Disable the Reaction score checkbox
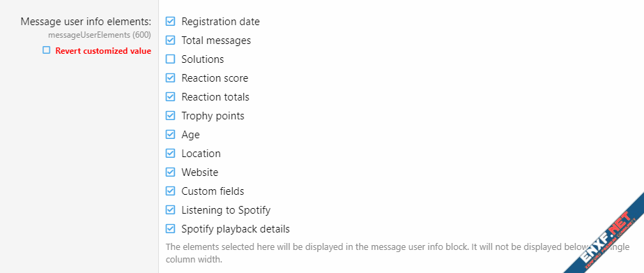The height and width of the screenshot is (273, 644). pos(170,78)
